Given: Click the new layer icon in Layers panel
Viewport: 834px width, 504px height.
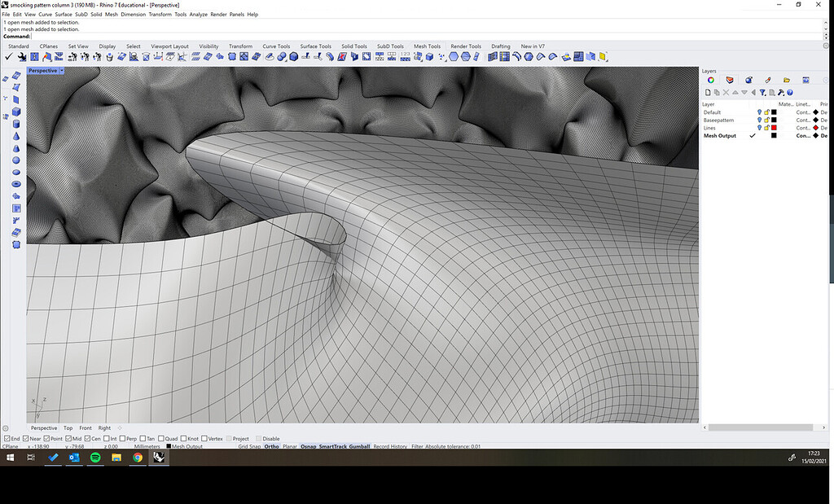Looking at the screenshot, I should pos(707,92).
